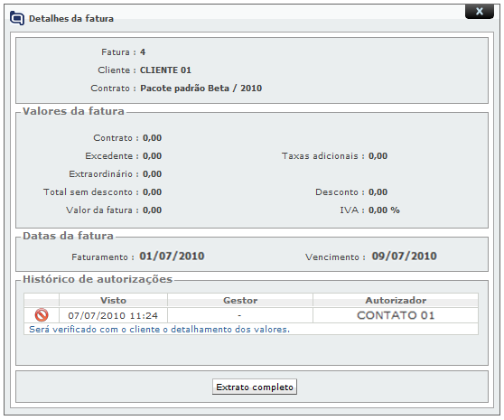Click the 07/07/2010 11:24 timestamp cell
504x420 pixels.
tap(113, 315)
